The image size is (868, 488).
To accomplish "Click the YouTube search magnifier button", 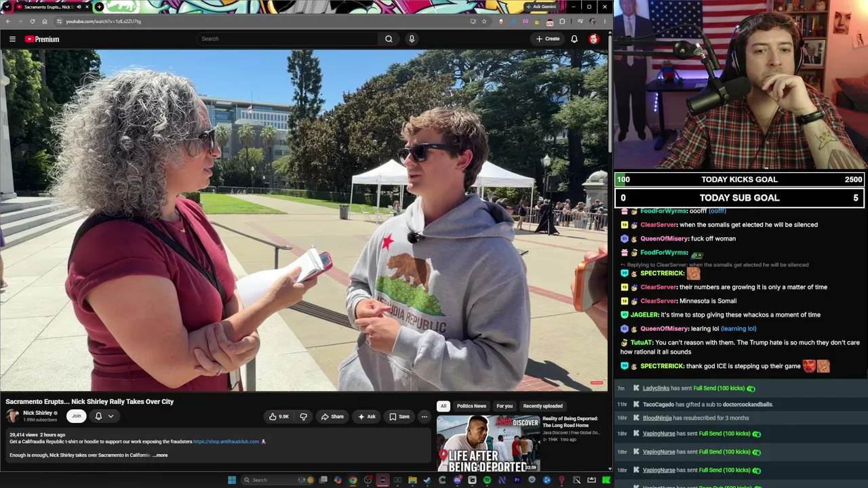I will [x=389, y=39].
